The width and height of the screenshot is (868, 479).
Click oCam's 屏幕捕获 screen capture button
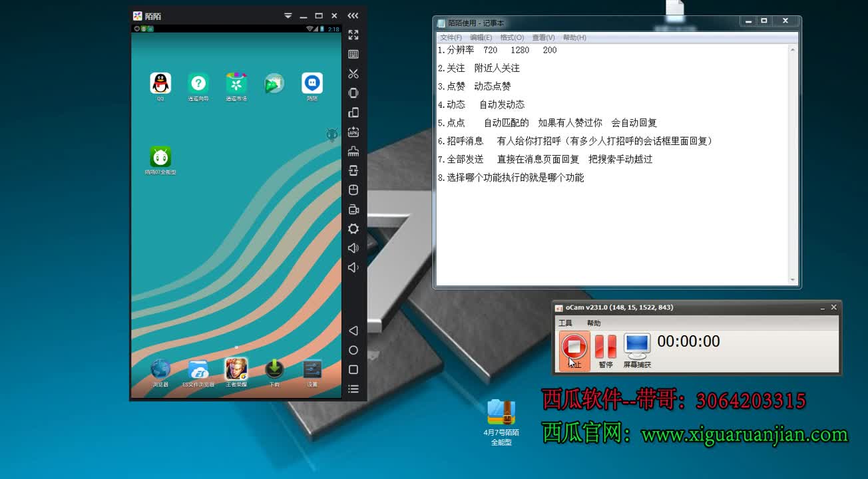pos(637,351)
